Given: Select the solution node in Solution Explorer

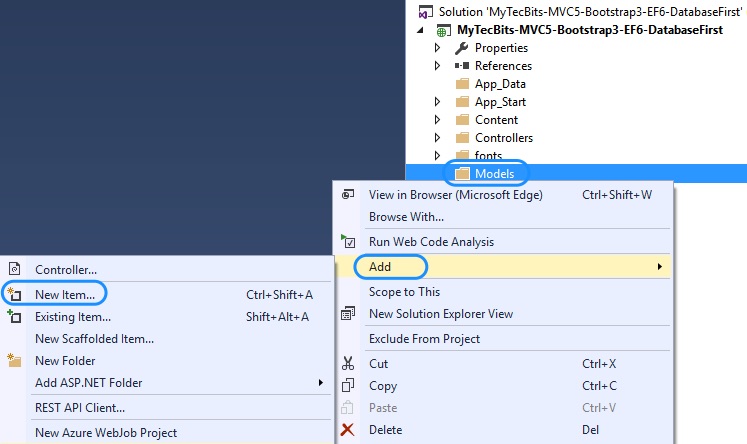Looking at the screenshot, I should 590,11.
